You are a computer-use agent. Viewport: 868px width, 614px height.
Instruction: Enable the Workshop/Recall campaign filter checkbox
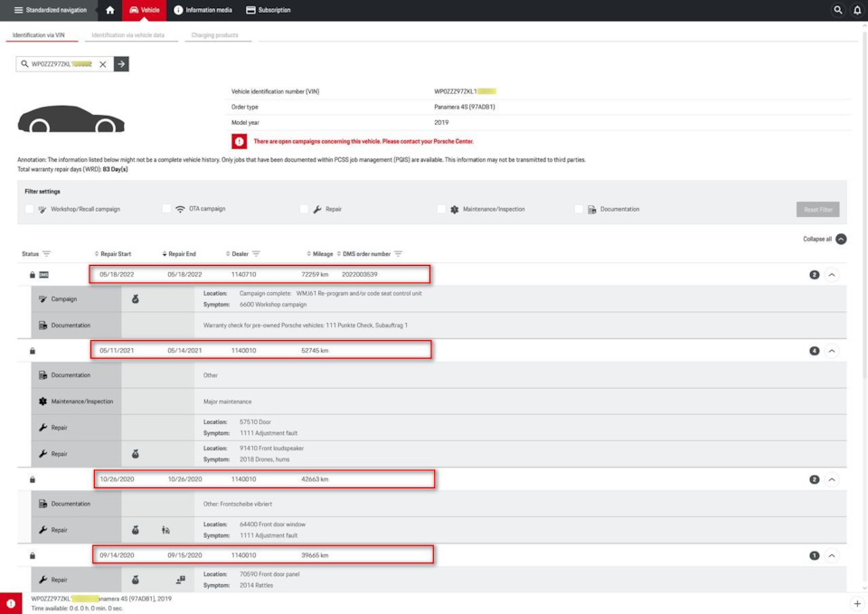point(29,209)
